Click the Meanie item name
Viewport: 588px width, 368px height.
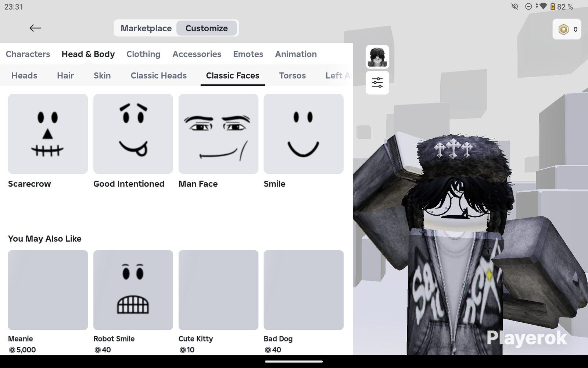tap(21, 339)
